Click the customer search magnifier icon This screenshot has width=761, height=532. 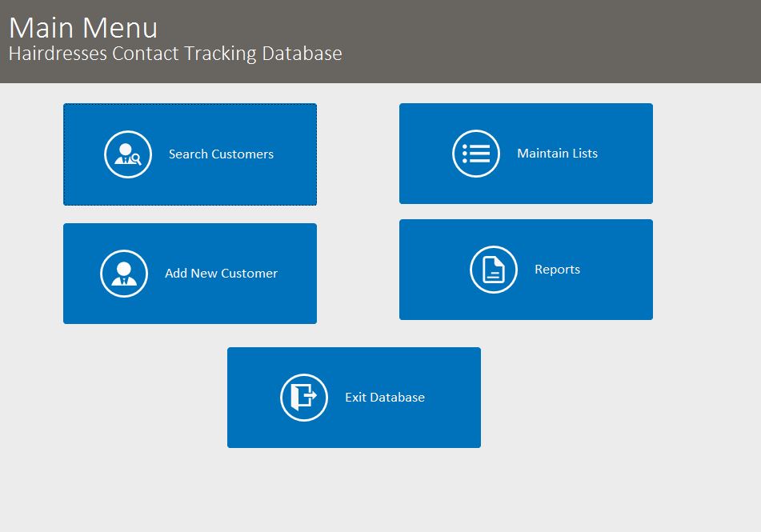(128, 154)
